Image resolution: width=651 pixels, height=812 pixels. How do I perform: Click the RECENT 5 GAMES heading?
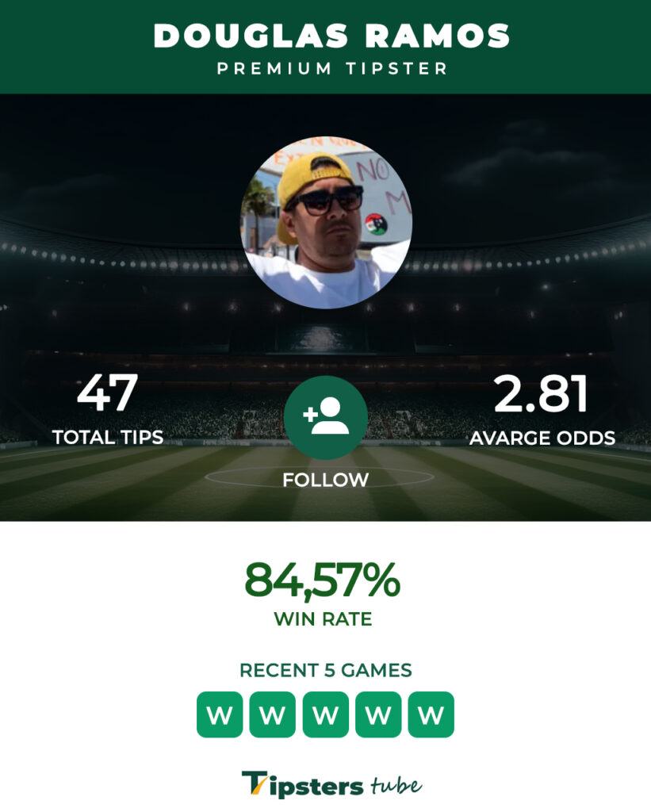[x=325, y=670]
